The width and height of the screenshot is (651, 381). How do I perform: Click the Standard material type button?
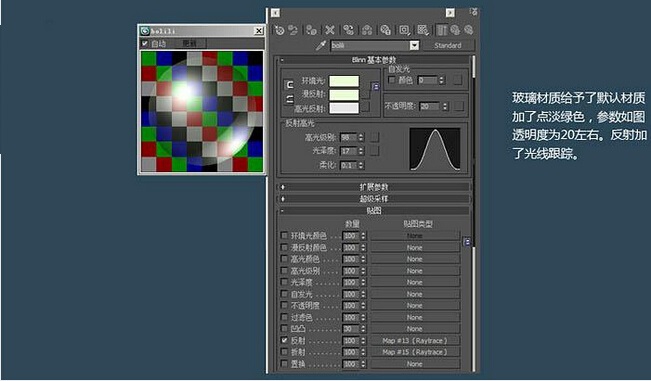[x=448, y=45]
